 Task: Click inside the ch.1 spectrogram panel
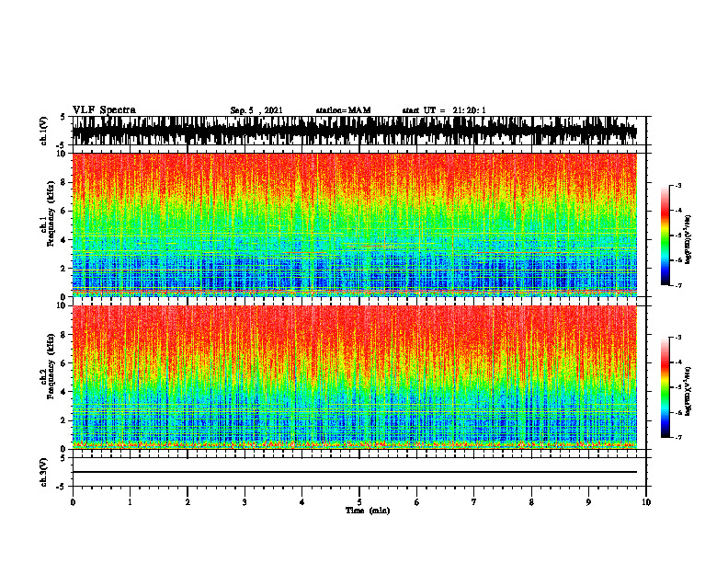pyautogui.click(x=354, y=224)
